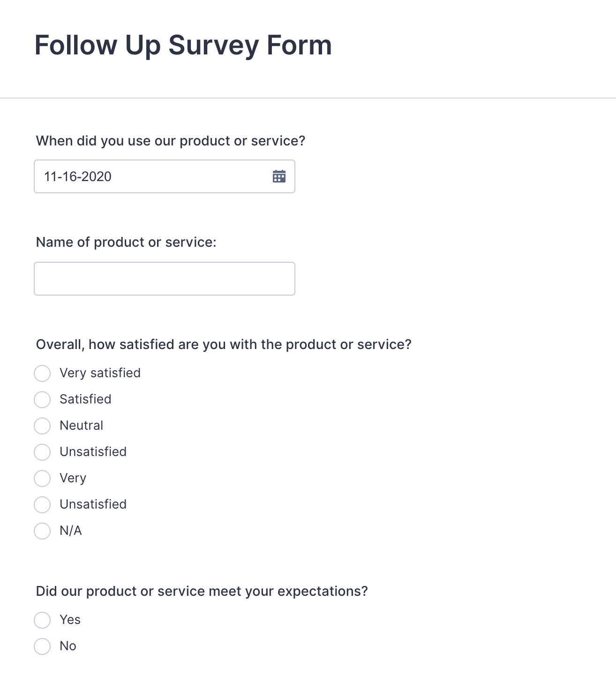Click the Follow Up Survey Form heading
Screen dimensions: 616x684
tap(183, 46)
